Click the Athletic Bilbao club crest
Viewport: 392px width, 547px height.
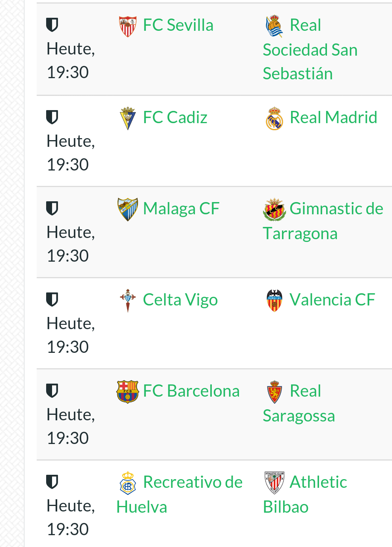[x=274, y=483]
